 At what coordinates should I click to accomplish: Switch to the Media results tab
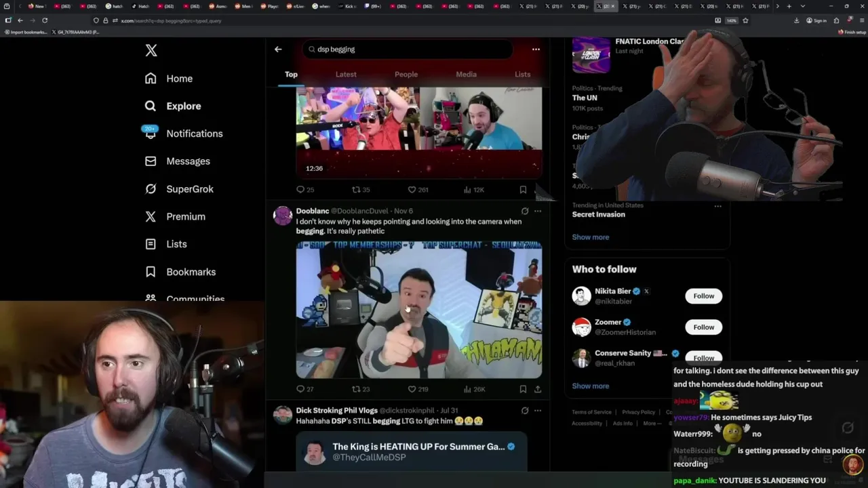click(466, 75)
